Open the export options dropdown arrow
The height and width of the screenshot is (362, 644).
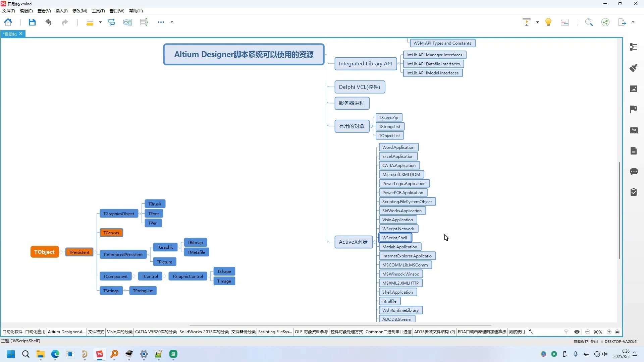pyautogui.click(x=633, y=22)
